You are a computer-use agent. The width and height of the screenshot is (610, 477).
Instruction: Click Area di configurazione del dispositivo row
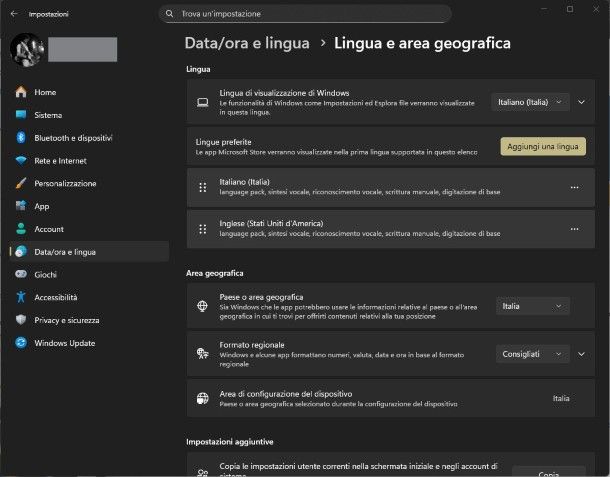coord(391,398)
